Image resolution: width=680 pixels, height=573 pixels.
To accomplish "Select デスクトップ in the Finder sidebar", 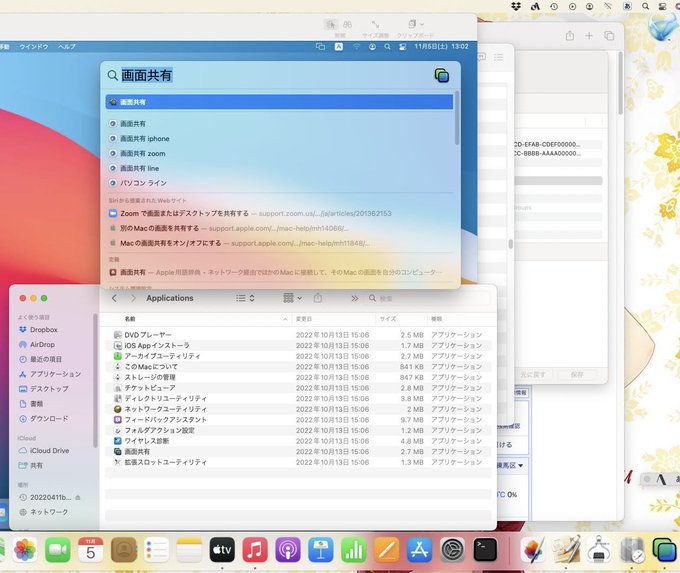I will [44, 389].
